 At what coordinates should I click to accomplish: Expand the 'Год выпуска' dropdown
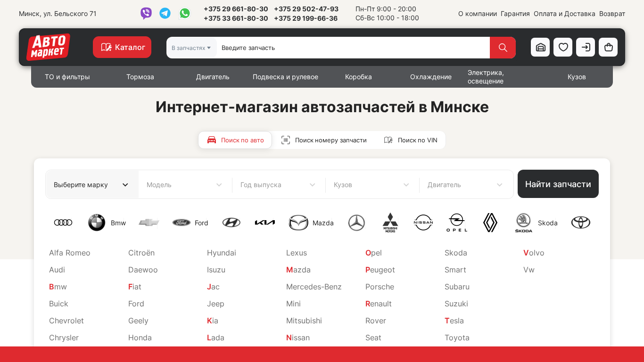(279, 184)
